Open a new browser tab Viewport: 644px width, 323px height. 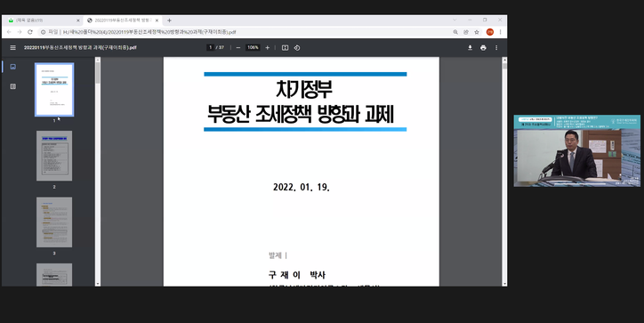[169, 20]
